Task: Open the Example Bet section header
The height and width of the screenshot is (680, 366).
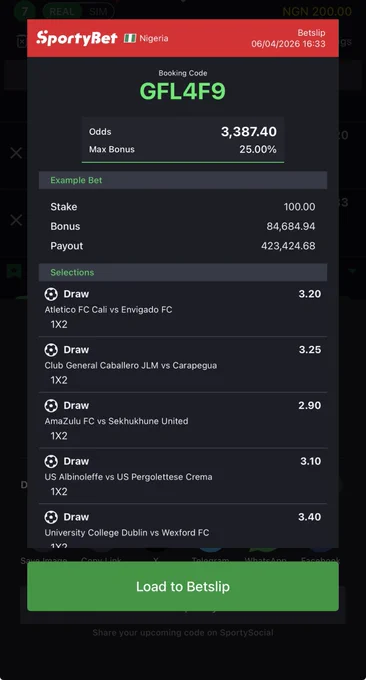Action: click(x=183, y=180)
